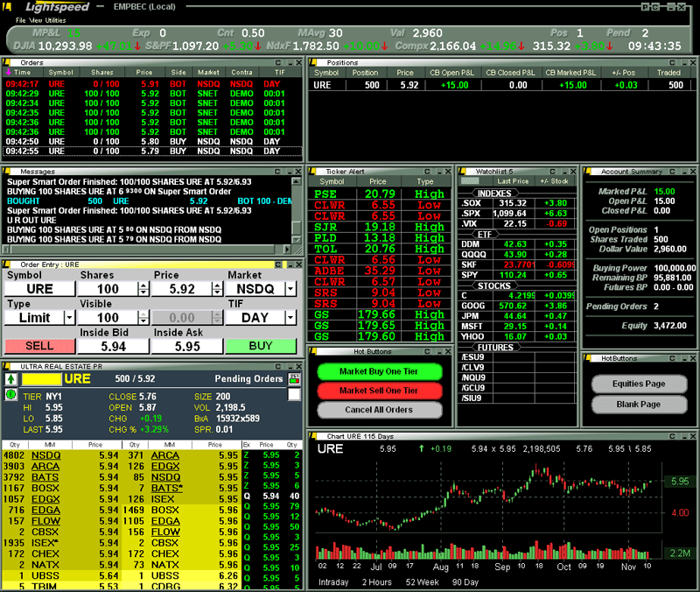Open the Market dropdown showing NSDQ

(290, 289)
